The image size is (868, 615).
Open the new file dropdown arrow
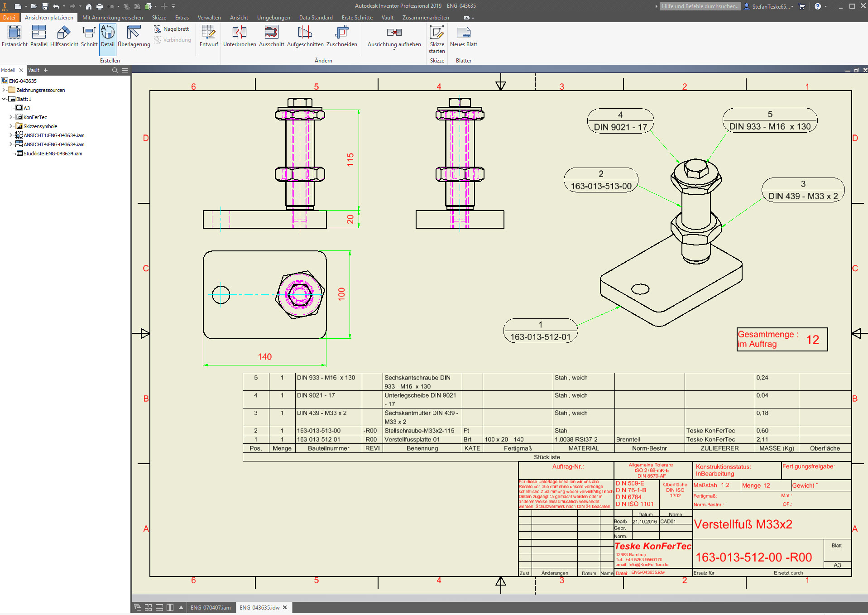[x=26, y=6]
